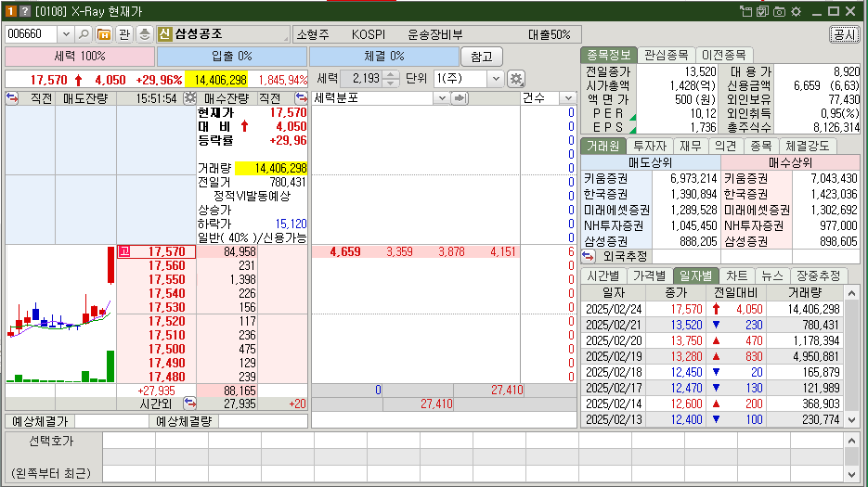The width and height of the screenshot is (868, 487).
Task: Click arrow button next to 세력분포 dropdown
Action: (460, 98)
